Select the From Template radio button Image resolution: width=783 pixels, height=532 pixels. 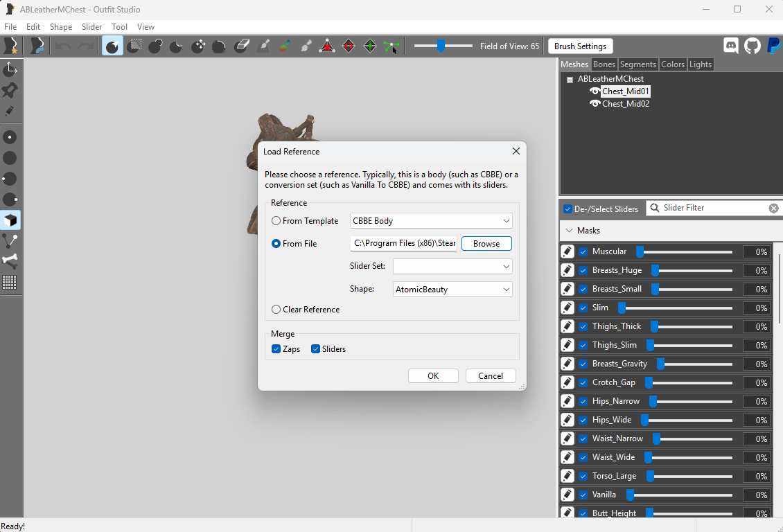(276, 220)
